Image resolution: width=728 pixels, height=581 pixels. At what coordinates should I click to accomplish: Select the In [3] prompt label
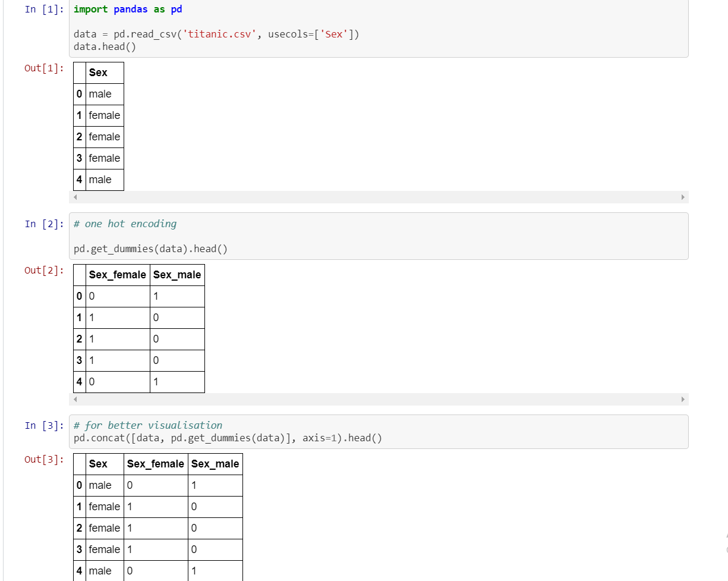[44, 425]
